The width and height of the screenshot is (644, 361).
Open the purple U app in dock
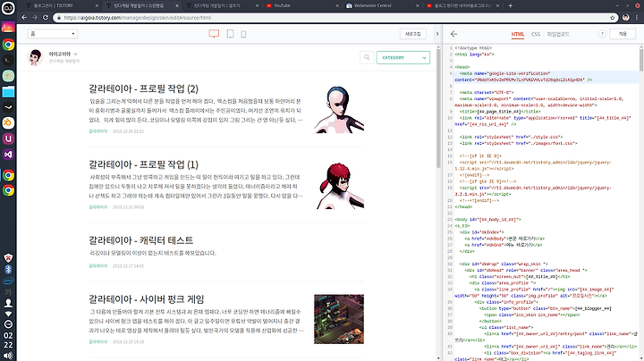click(8, 139)
